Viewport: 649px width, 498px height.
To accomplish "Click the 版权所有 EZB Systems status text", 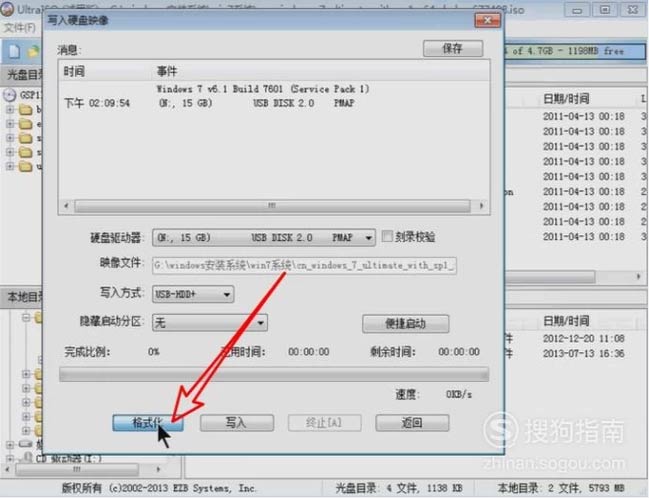I will pyautogui.click(x=159, y=488).
